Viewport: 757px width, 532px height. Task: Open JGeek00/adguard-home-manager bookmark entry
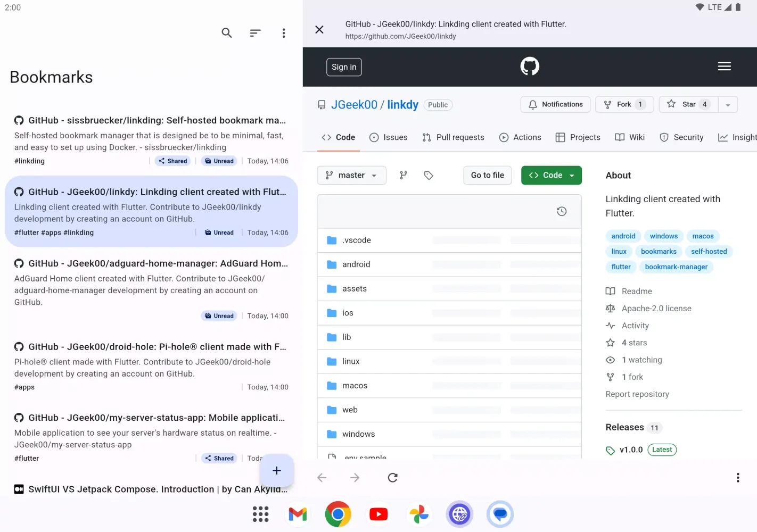tap(151, 288)
